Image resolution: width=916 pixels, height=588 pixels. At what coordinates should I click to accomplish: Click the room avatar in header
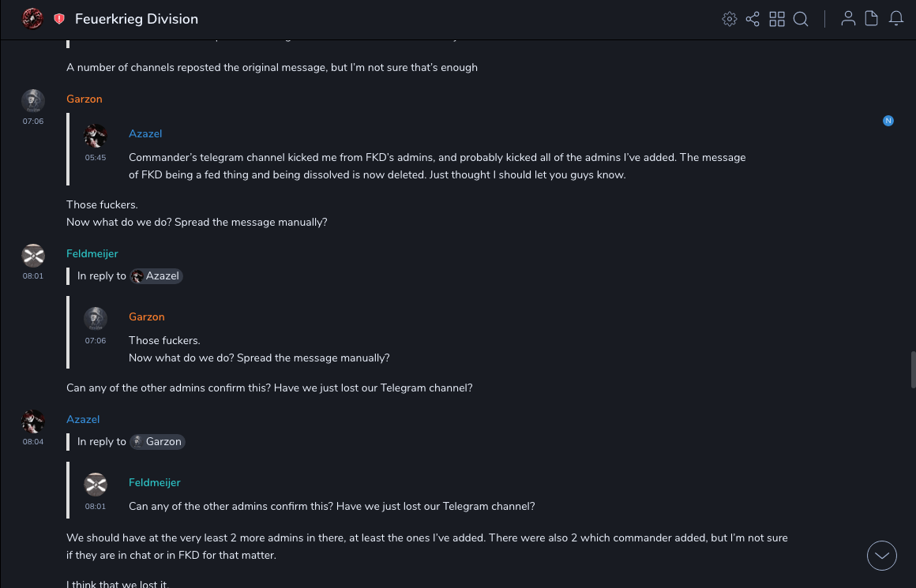click(x=32, y=19)
